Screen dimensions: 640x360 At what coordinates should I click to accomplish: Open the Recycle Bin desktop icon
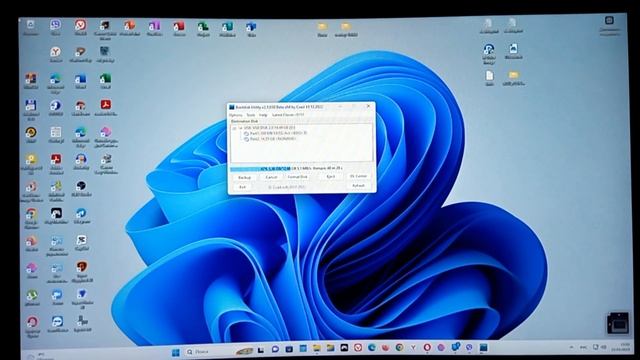pos(31,28)
